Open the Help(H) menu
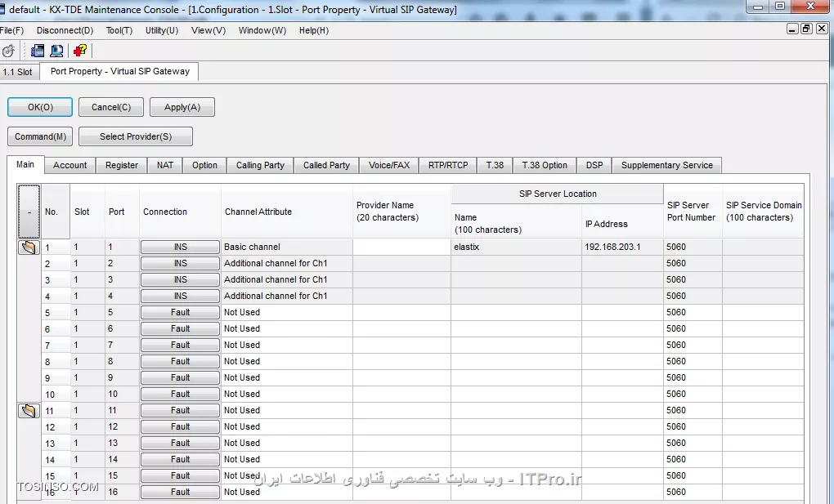The height and width of the screenshot is (504, 834). click(x=314, y=30)
